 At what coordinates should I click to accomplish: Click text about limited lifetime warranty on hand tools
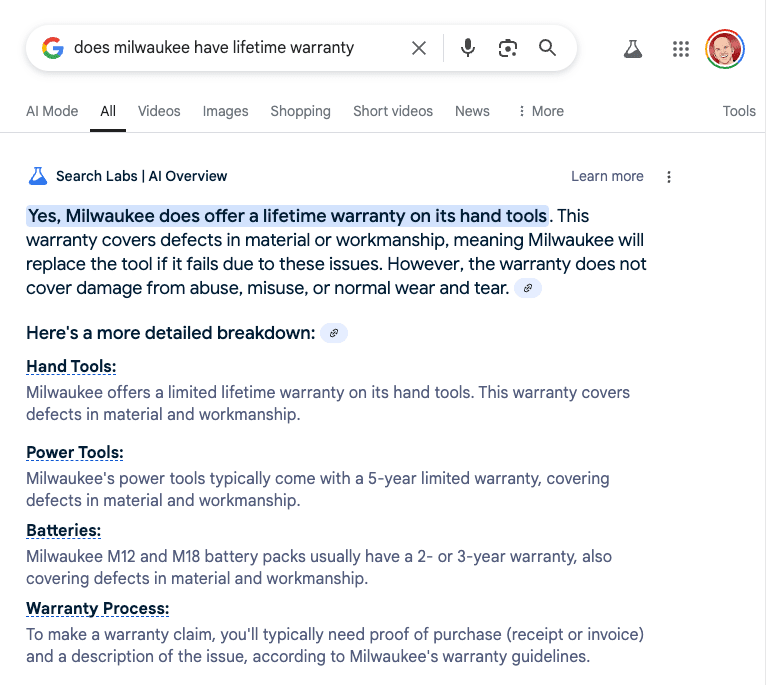point(328,404)
